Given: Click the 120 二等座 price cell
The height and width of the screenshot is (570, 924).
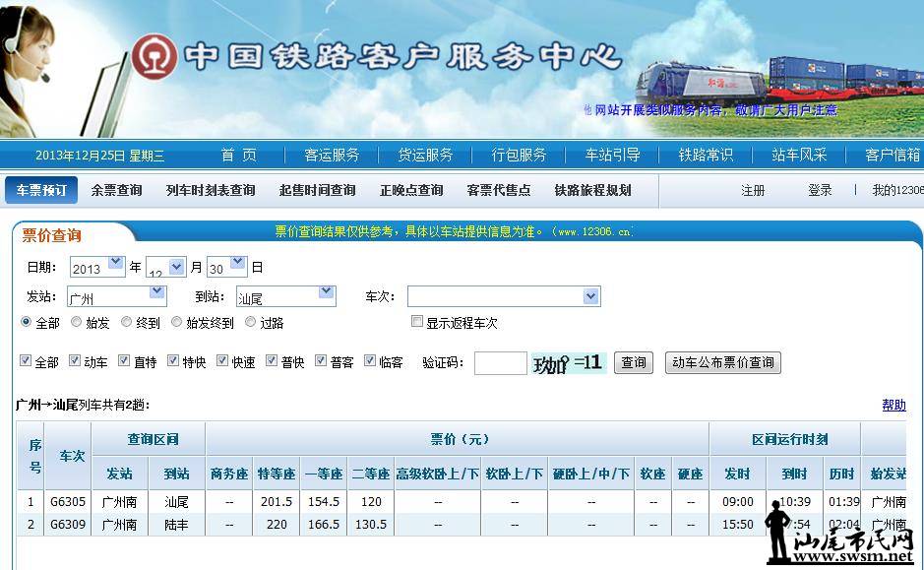Looking at the screenshot, I should [x=371, y=502].
